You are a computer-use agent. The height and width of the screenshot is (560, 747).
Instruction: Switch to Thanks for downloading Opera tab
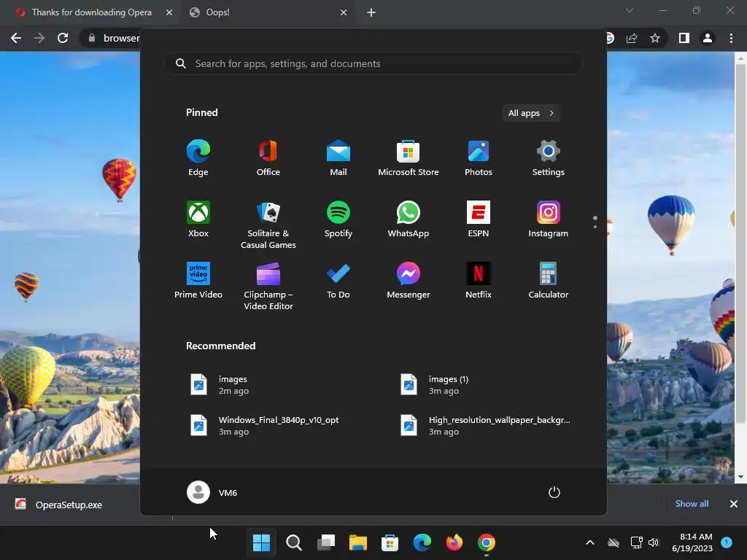click(x=90, y=12)
